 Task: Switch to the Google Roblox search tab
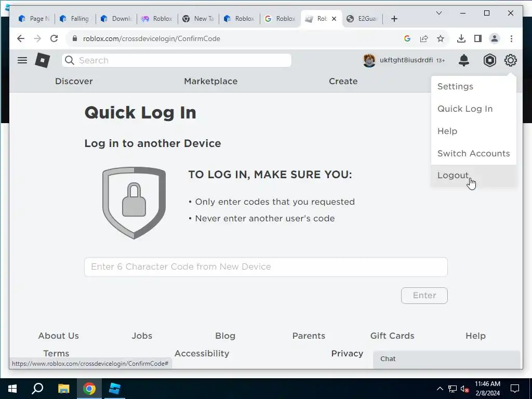tap(280, 19)
